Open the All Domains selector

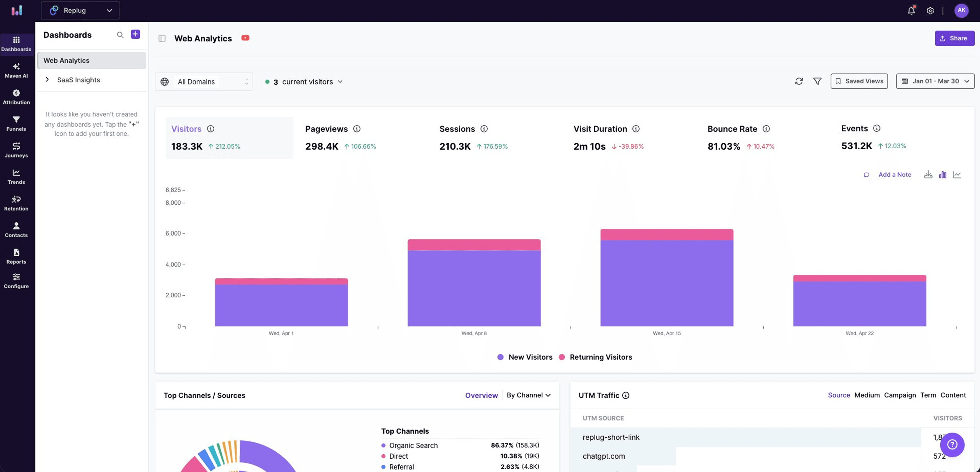(204, 82)
